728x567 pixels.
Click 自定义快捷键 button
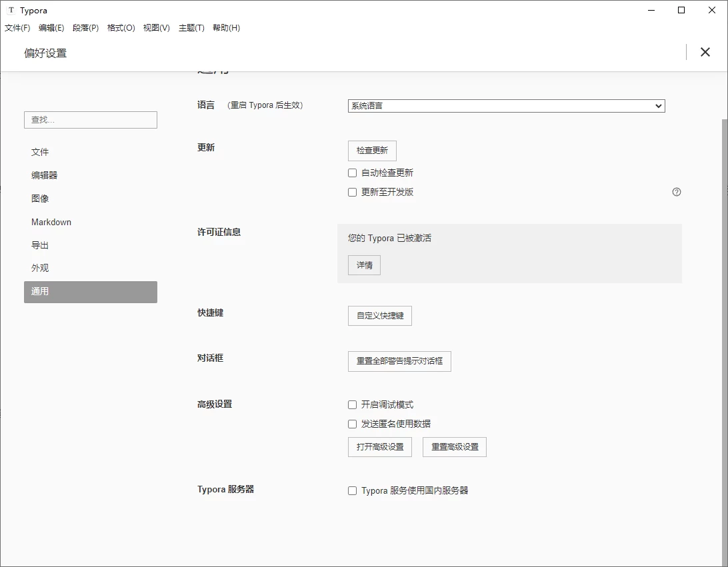point(379,315)
